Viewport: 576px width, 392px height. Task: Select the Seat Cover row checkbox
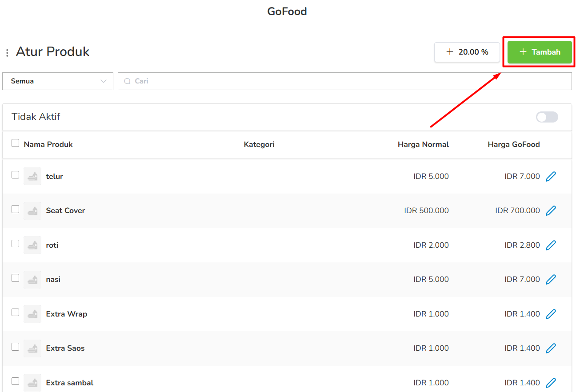(x=16, y=209)
